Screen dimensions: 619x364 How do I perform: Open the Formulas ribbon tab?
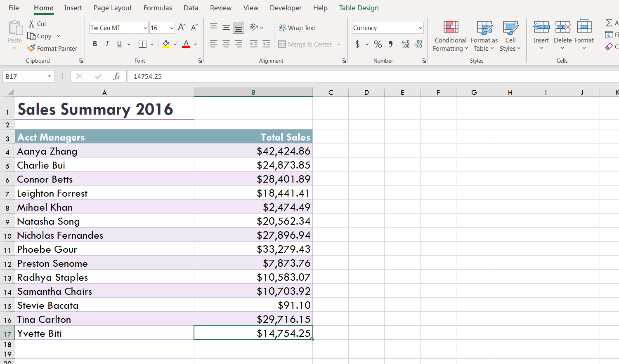158,7
